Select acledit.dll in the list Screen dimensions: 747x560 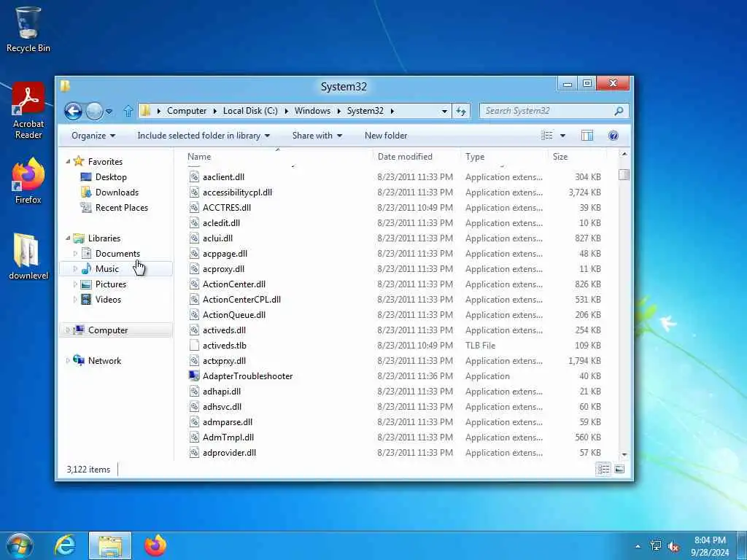[221, 223]
